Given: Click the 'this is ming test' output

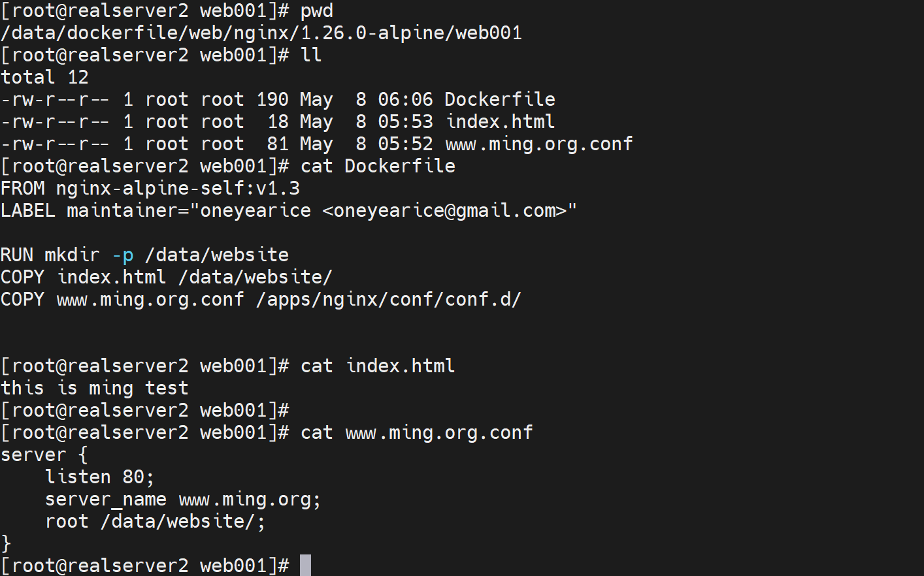Looking at the screenshot, I should 95,389.
